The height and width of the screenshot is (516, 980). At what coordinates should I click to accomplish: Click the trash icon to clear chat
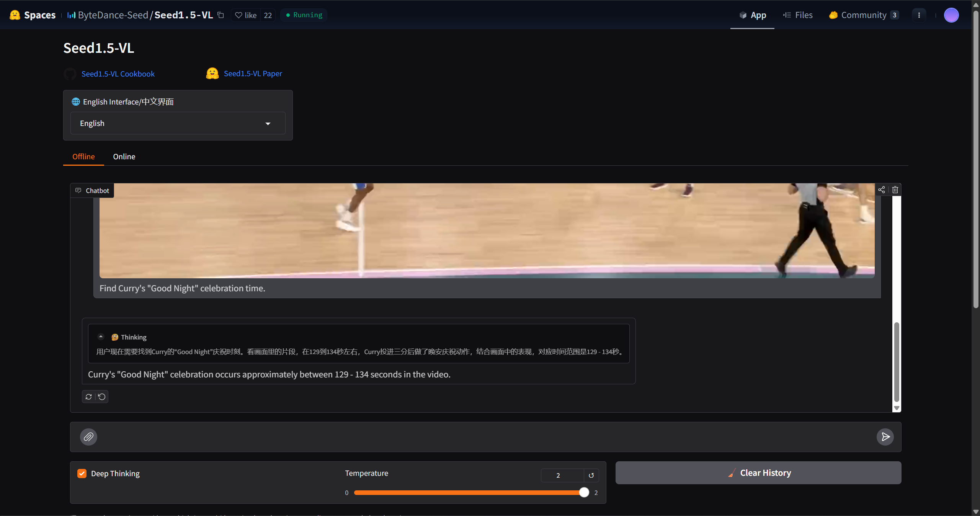[895, 190]
